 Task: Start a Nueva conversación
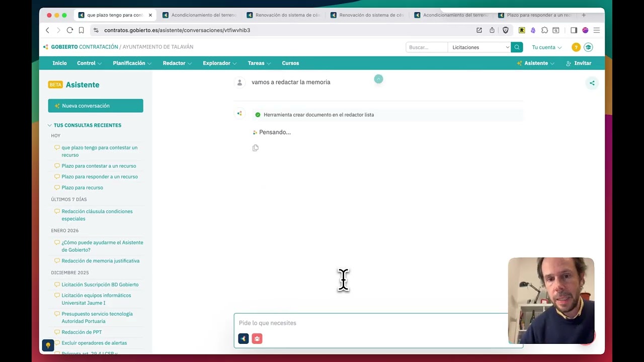point(96,106)
